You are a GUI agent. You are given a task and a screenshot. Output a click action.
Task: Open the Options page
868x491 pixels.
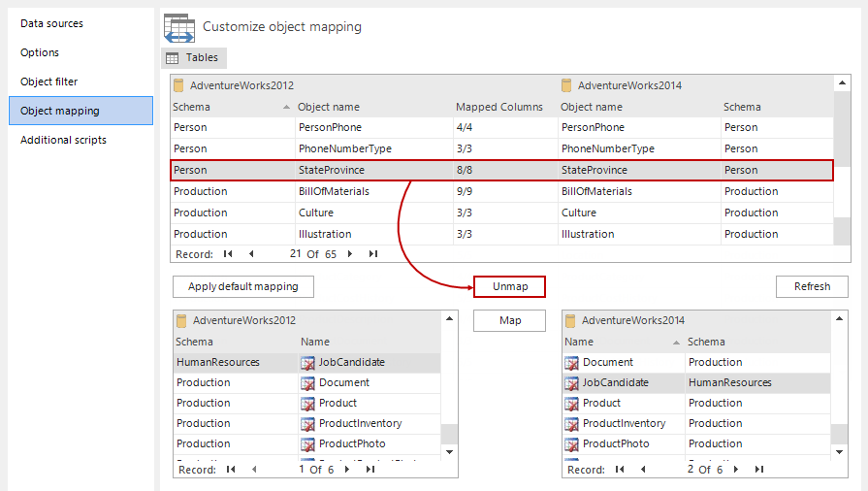pyautogui.click(x=40, y=52)
